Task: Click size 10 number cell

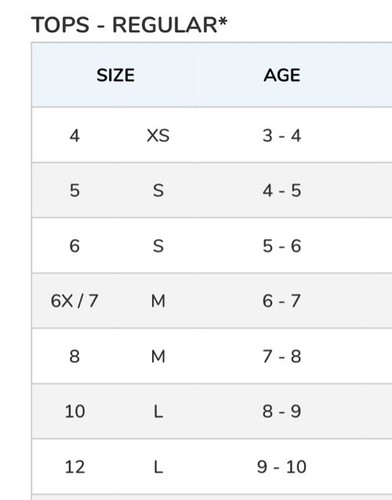Action: [x=75, y=411]
